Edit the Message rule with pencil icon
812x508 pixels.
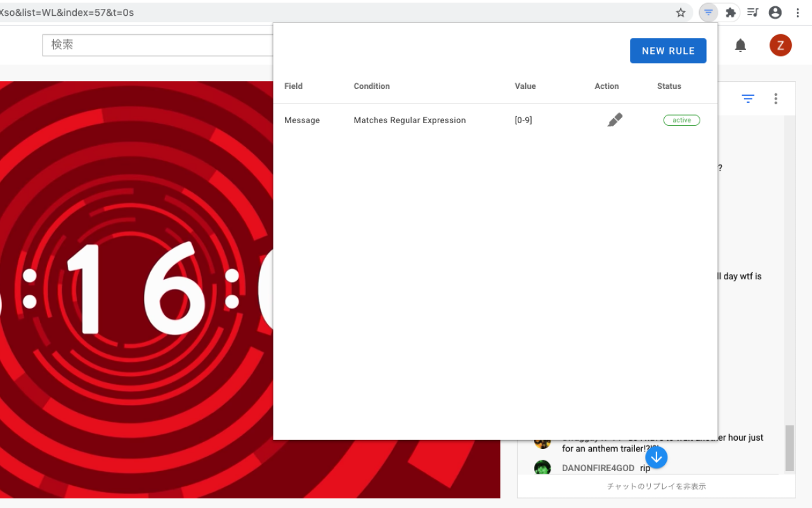(615, 120)
